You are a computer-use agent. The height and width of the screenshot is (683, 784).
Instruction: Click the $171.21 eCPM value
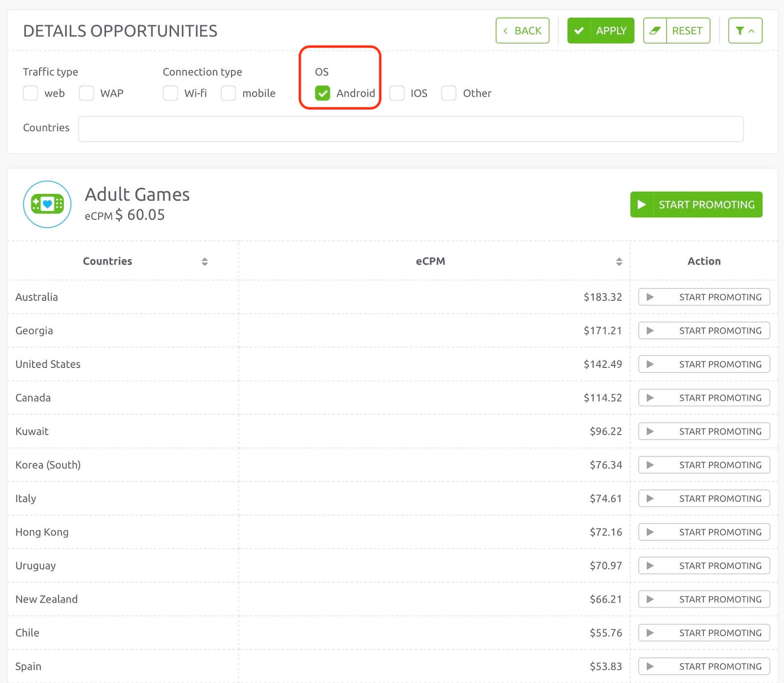click(x=603, y=330)
